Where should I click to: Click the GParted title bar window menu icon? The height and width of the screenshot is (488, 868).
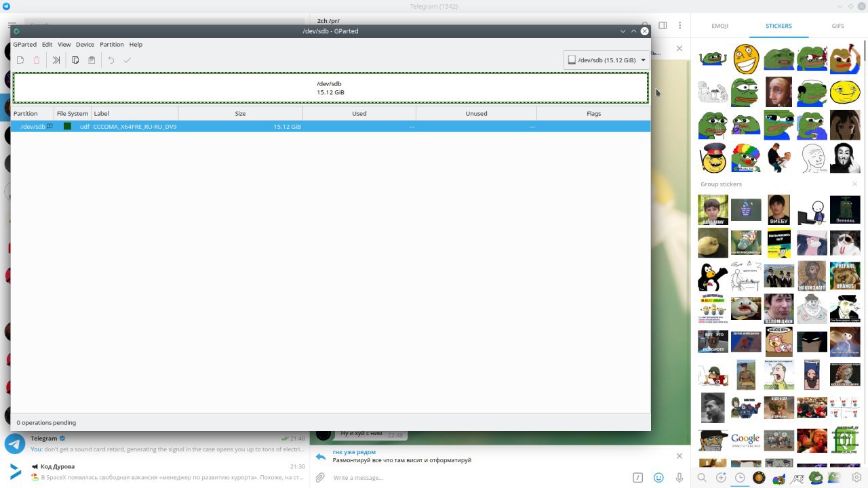coord(17,31)
